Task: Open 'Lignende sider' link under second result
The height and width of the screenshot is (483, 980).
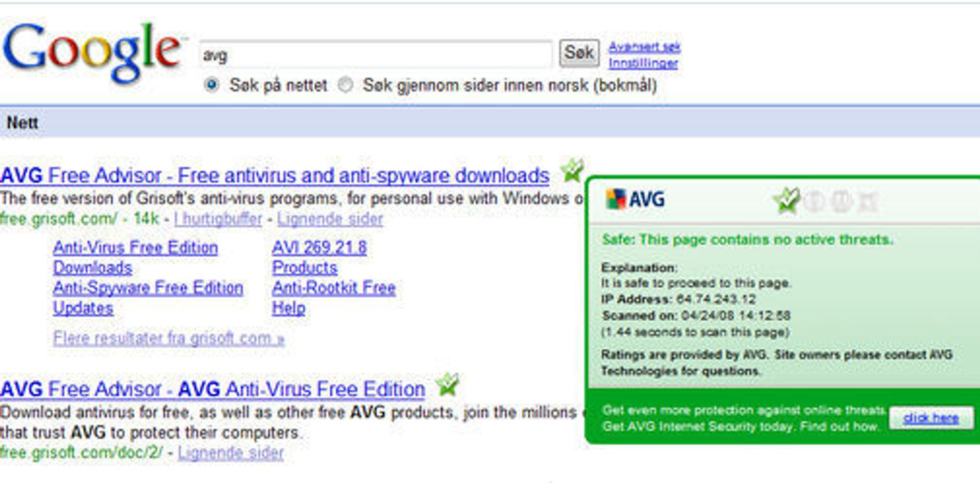Action: [231, 453]
